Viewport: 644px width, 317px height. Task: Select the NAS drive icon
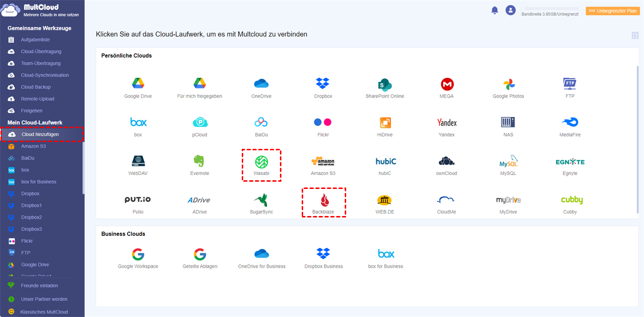point(508,122)
